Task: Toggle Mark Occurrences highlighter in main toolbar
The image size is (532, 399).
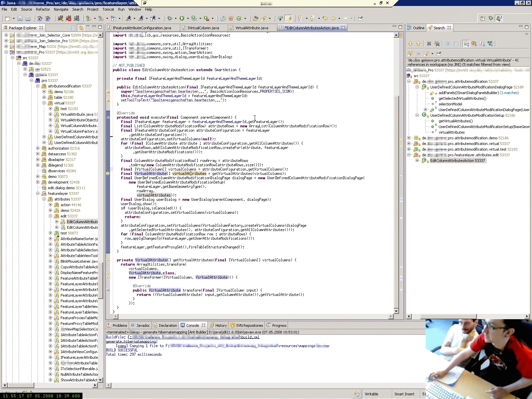Action: [288, 18]
